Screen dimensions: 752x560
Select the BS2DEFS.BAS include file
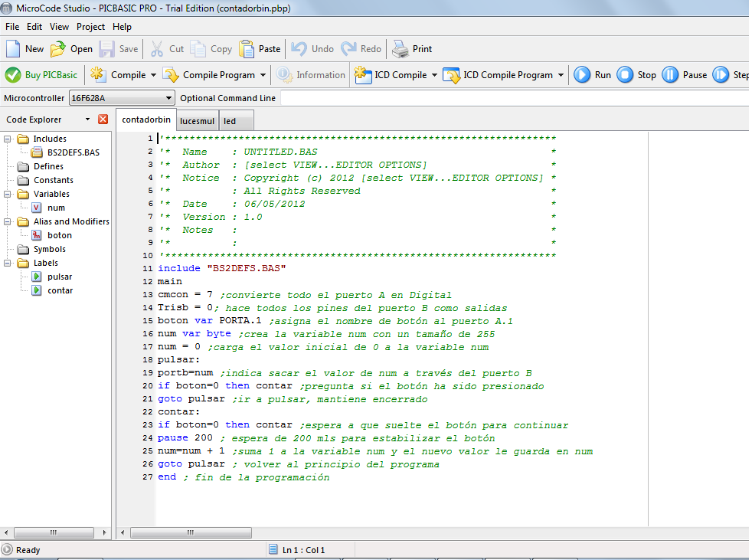[74, 152]
